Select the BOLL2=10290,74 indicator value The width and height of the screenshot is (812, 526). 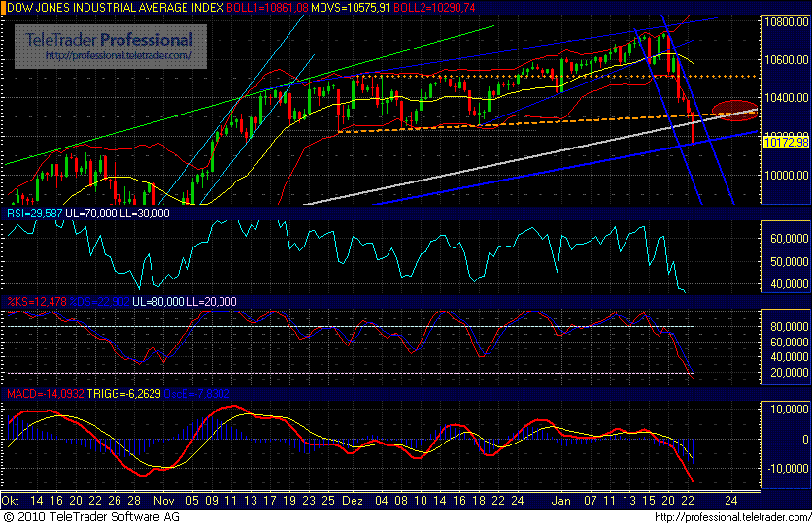pyautogui.click(x=434, y=7)
